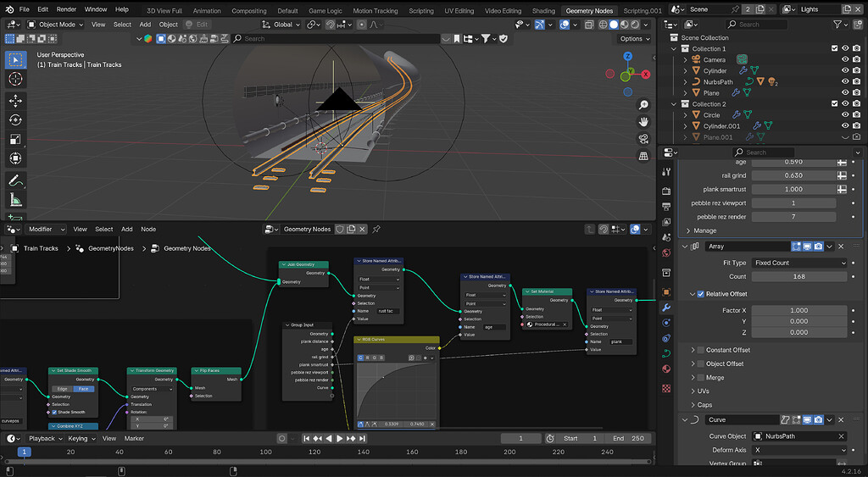The width and height of the screenshot is (868, 477).
Task: Adjust the rail grind value slider
Action: (x=793, y=175)
